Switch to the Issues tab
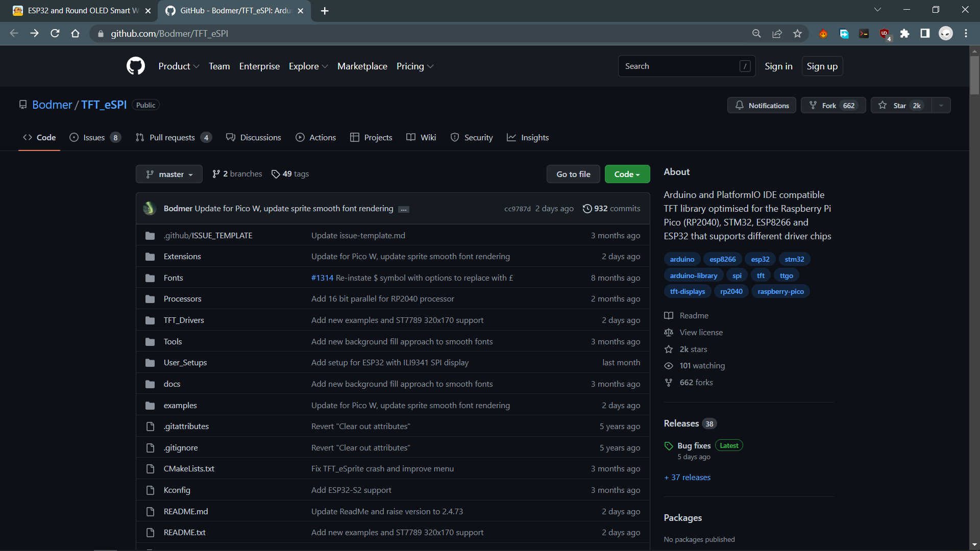This screenshot has width=980, height=551. (95, 138)
